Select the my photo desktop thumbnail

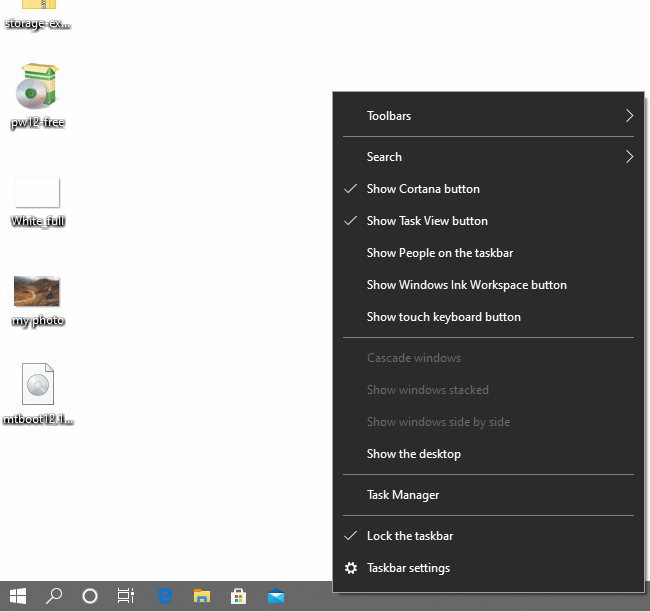(x=37, y=292)
